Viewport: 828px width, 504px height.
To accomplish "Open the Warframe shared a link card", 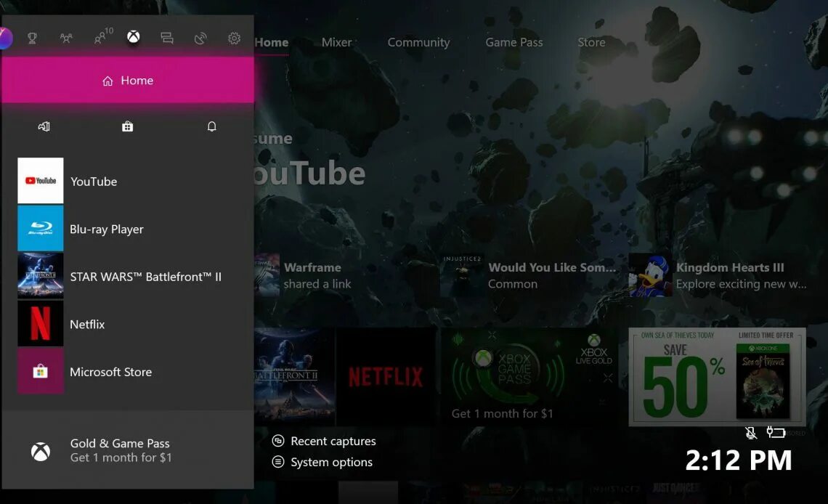I will pyautogui.click(x=304, y=275).
